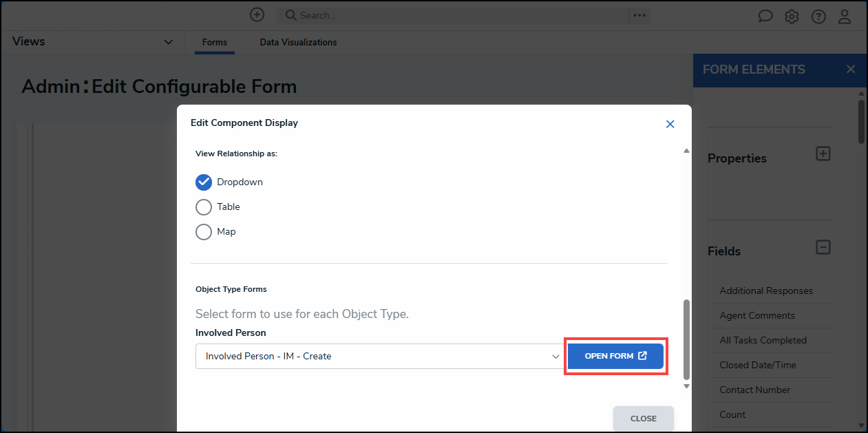Open the Involved Person form dropdown
Screen dimensions: 868x433
pos(380,357)
